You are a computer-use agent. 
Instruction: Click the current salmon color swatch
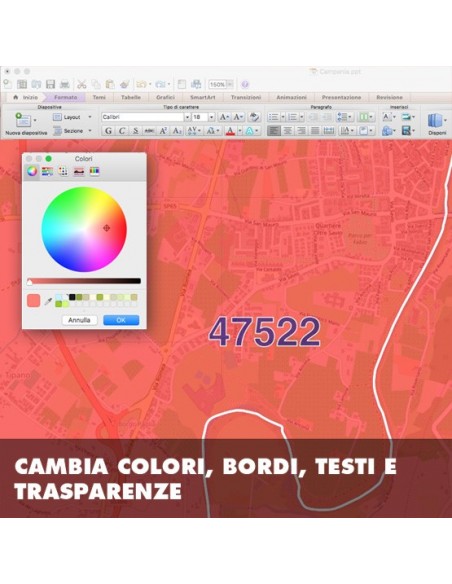pyautogui.click(x=34, y=300)
